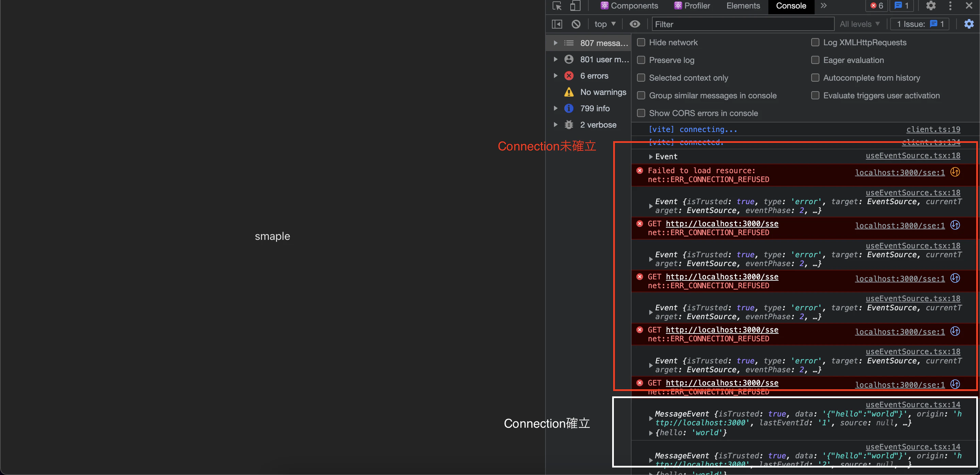Viewport: 980px width, 475px height.
Task: Toggle the console sidebar icon
Action: [557, 24]
